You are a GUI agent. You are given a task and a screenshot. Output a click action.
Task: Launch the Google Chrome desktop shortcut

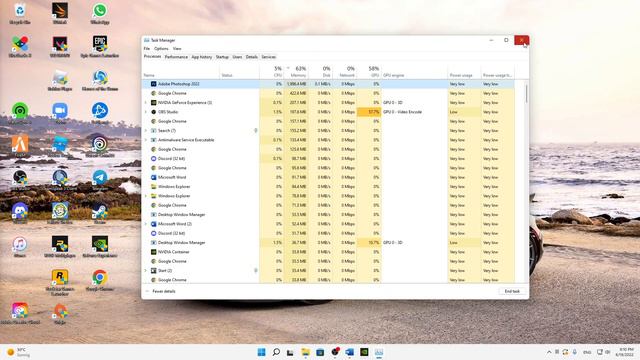(100, 280)
